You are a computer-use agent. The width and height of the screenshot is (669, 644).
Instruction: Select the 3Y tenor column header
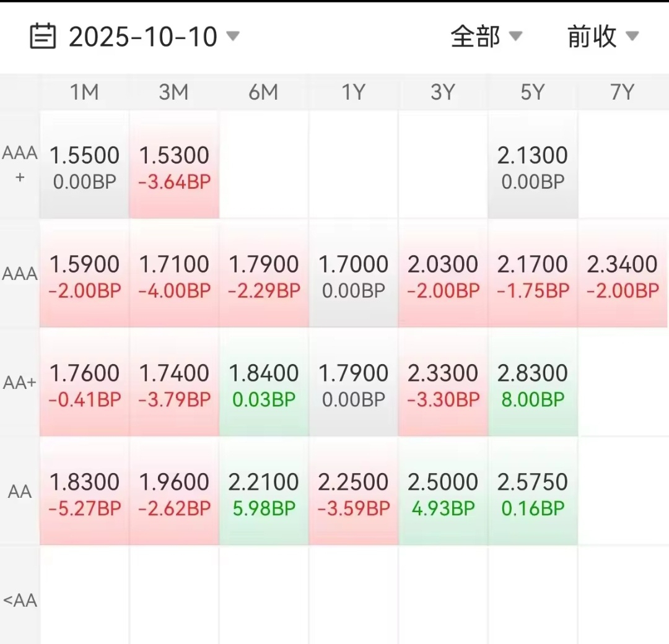(x=443, y=92)
